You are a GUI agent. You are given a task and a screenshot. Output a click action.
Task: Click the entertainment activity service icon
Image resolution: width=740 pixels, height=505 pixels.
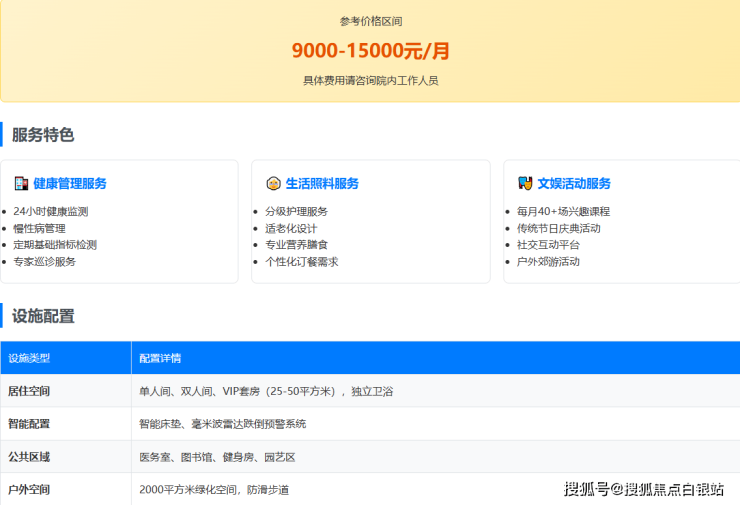point(525,184)
